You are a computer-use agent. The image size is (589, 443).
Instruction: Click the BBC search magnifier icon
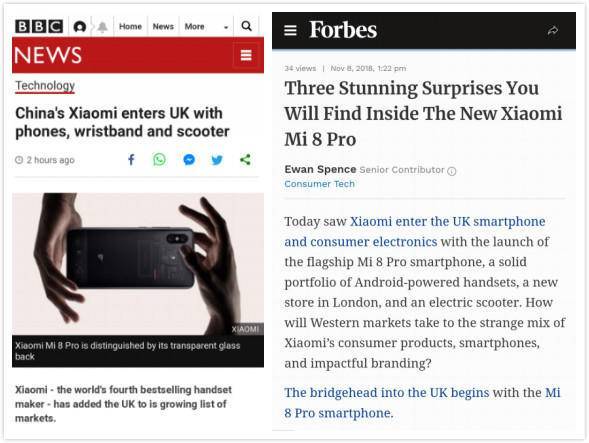click(246, 26)
